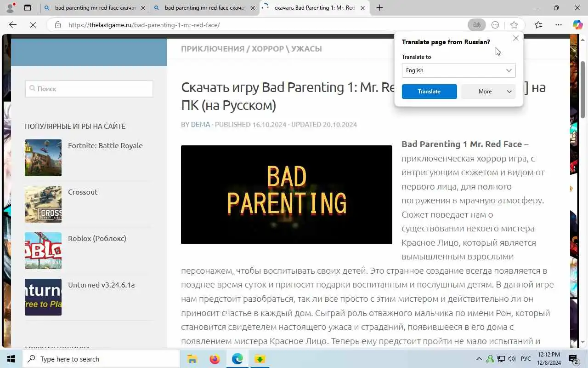
Task: Open the Roblox (Роблокс) link
Action: [97, 238]
